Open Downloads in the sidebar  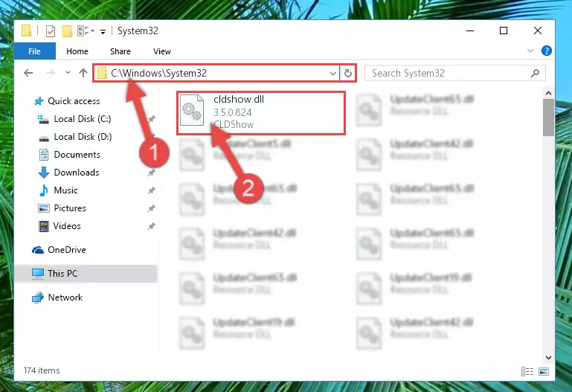[77, 173]
